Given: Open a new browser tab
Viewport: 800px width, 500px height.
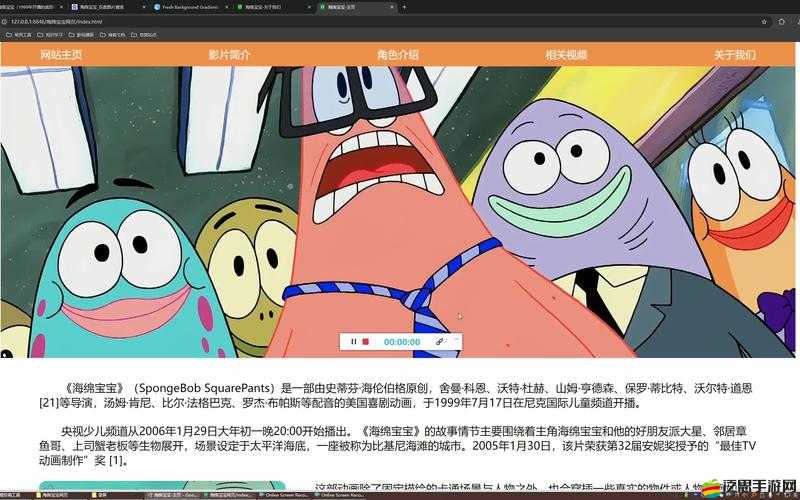Looking at the screenshot, I should (x=404, y=7).
